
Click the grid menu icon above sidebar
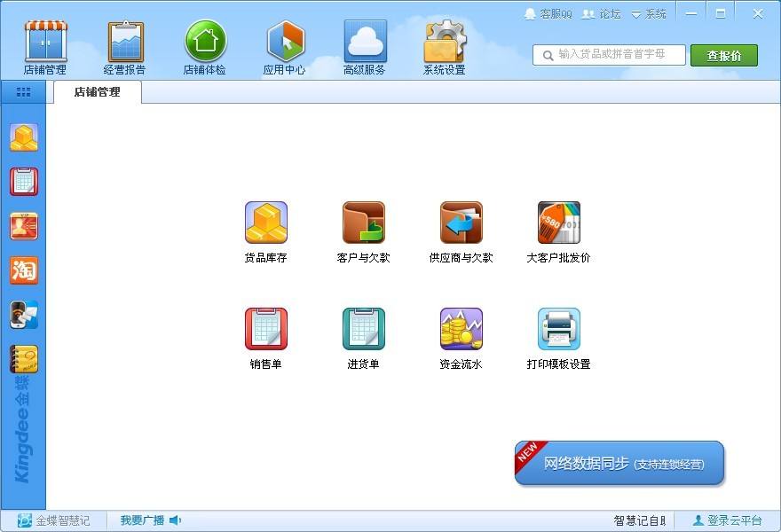(23, 92)
